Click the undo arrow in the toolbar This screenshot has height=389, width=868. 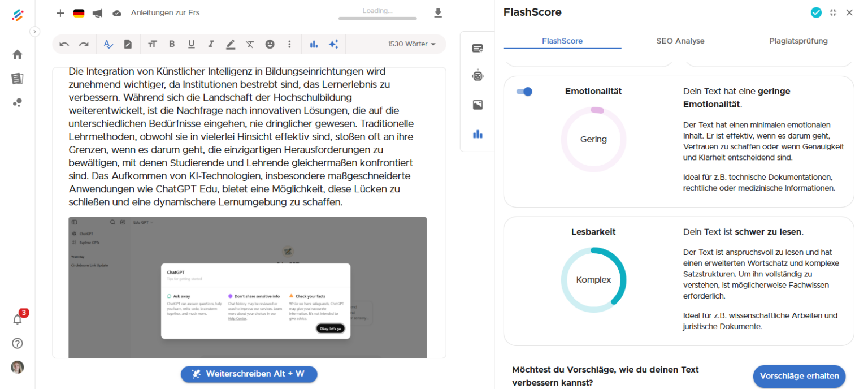[x=64, y=44]
